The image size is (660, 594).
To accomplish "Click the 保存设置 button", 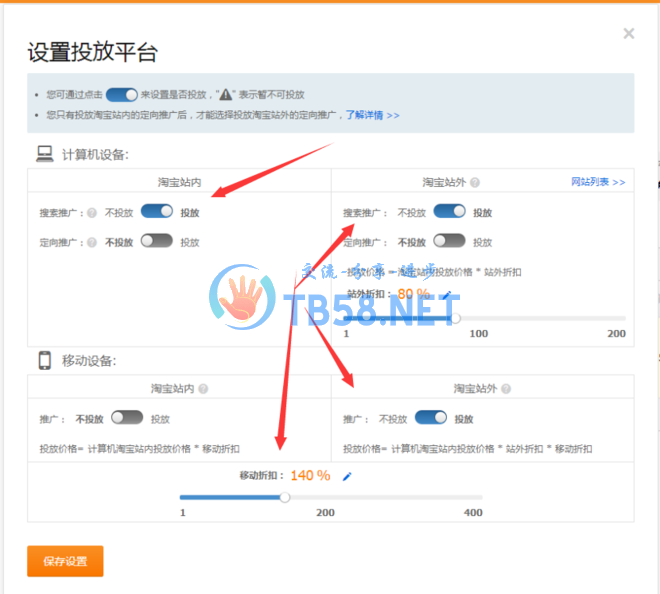I will (65, 561).
